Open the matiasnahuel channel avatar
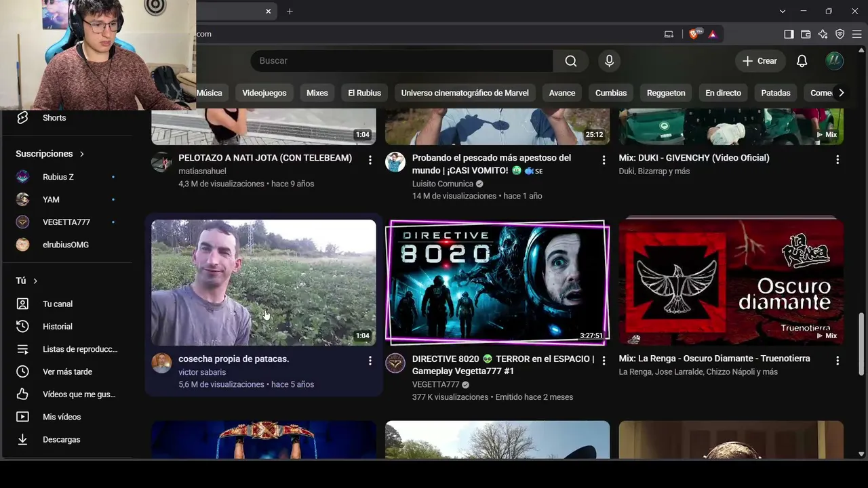The width and height of the screenshot is (868, 488). pyautogui.click(x=161, y=163)
